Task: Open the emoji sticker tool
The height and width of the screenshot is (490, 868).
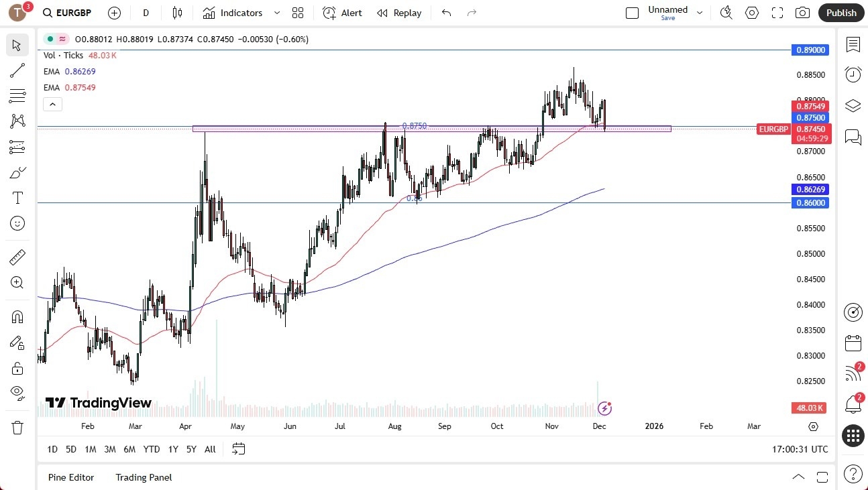Action: click(x=17, y=223)
